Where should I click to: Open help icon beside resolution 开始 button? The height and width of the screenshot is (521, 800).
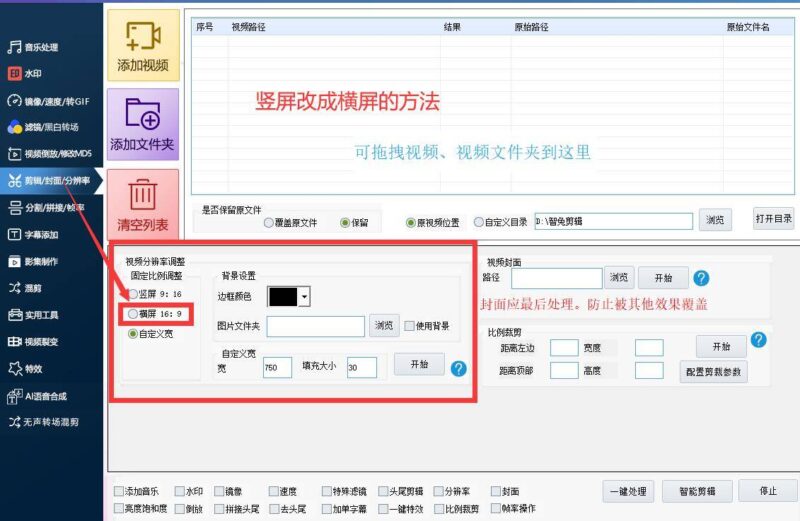point(458,368)
